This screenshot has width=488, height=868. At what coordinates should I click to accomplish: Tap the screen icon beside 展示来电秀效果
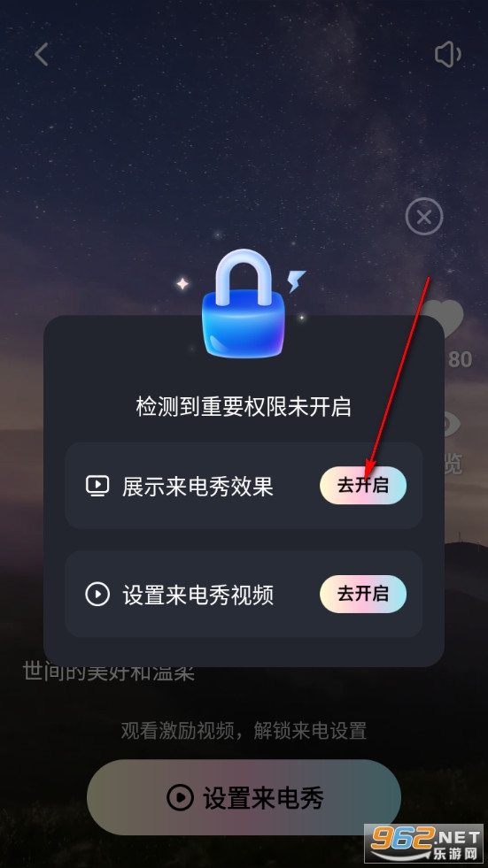(97, 486)
